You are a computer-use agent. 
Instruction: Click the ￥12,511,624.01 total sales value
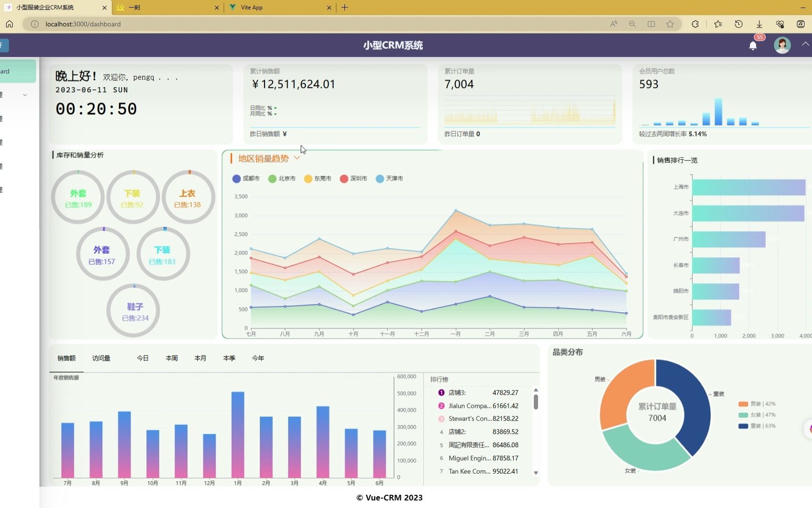tap(293, 84)
